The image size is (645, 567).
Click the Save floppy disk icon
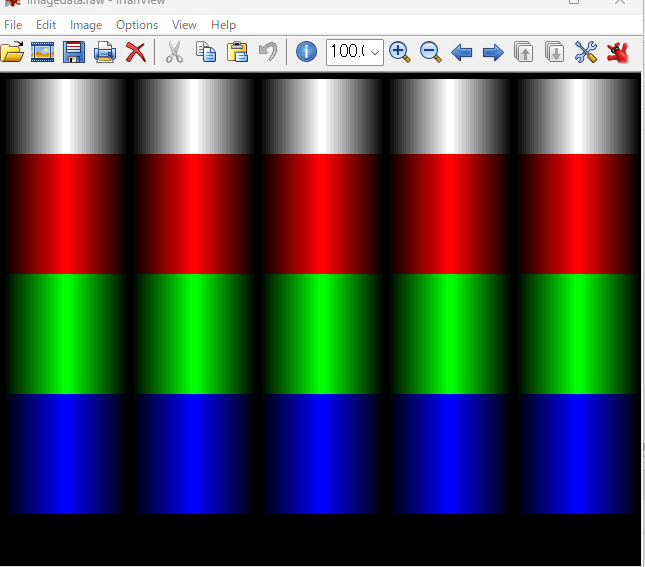(74, 52)
